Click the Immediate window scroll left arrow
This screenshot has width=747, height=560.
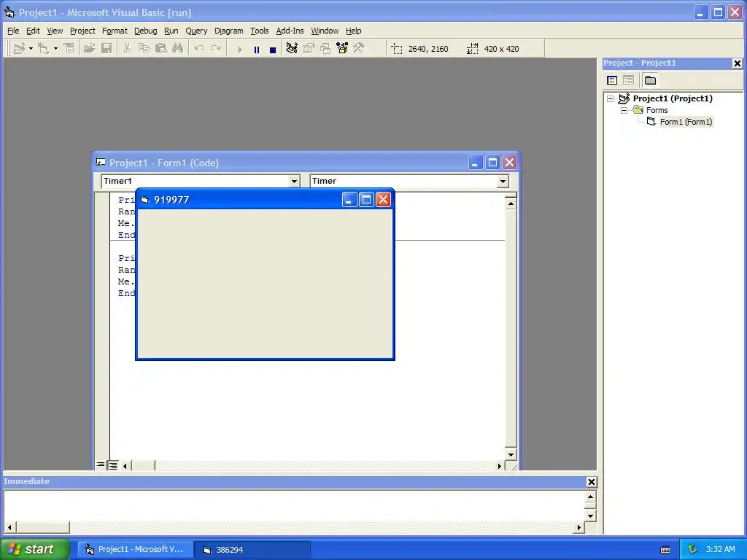9,527
